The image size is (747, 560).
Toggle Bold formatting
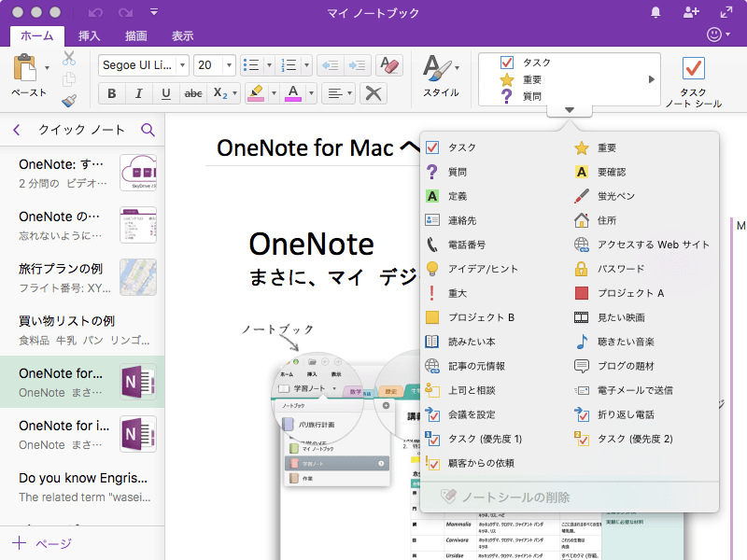point(111,93)
